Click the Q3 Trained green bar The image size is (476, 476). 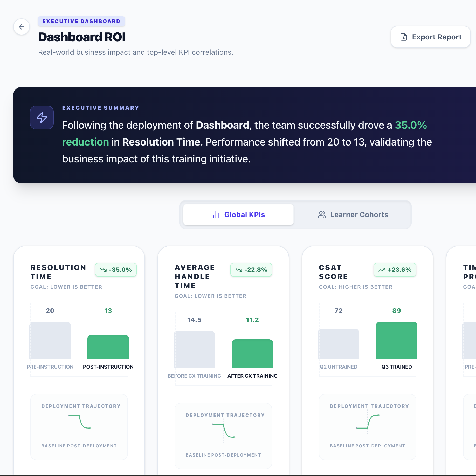[397, 340]
